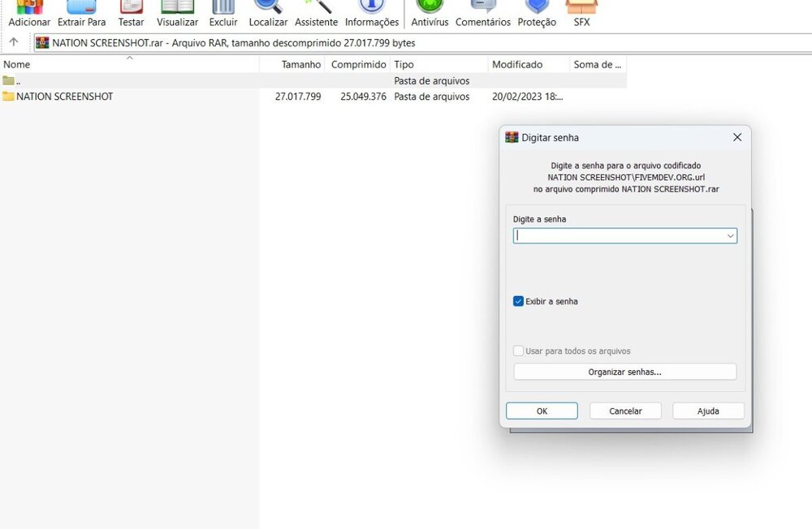Go up one folder level arrow

pos(14,42)
